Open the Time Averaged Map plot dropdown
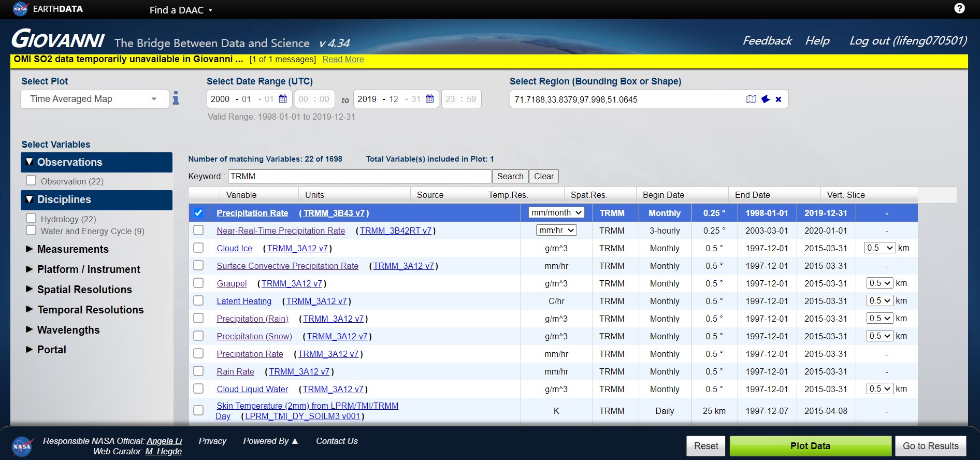This screenshot has width=980, height=460. (x=95, y=99)
